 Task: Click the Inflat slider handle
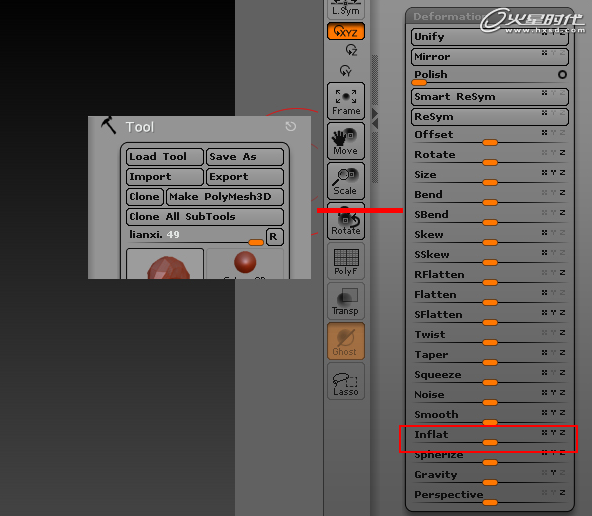490,443
